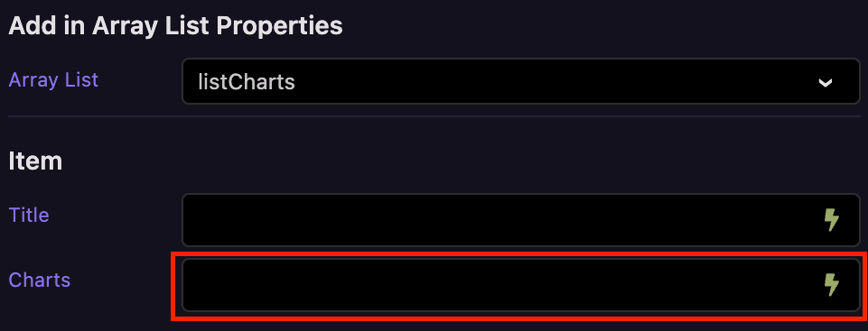Click blank area right of listCharts text

click(554, 82)
